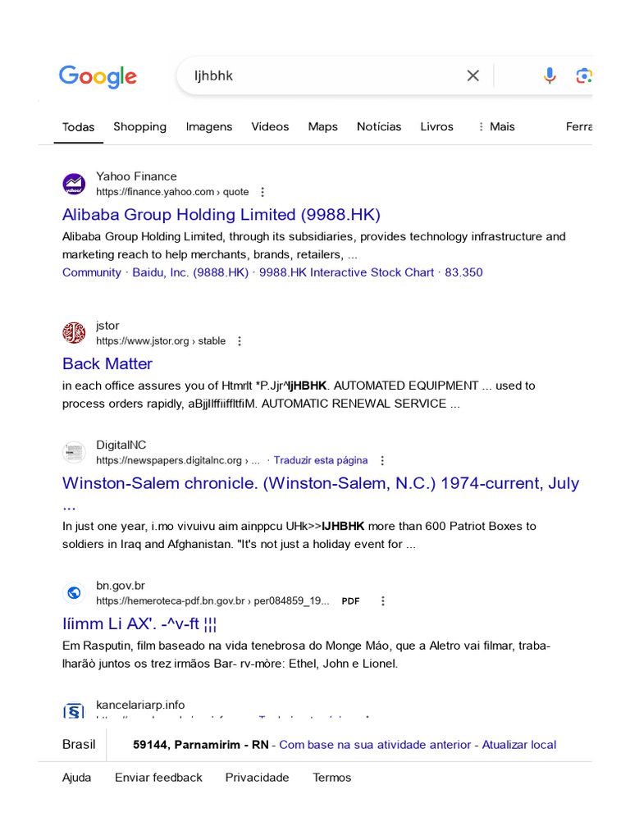Click the DigitalNC site icon

(74, 452)
